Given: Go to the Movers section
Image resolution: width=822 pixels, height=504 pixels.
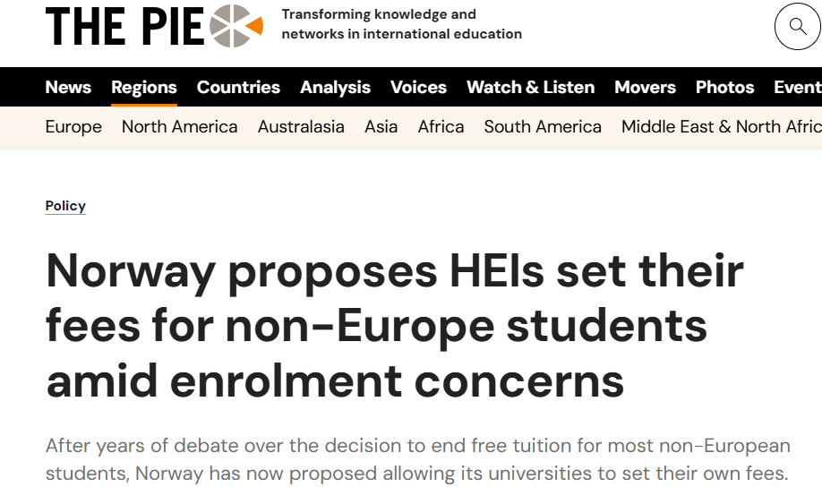Looking at the screenshot, I should pos(645,87).
